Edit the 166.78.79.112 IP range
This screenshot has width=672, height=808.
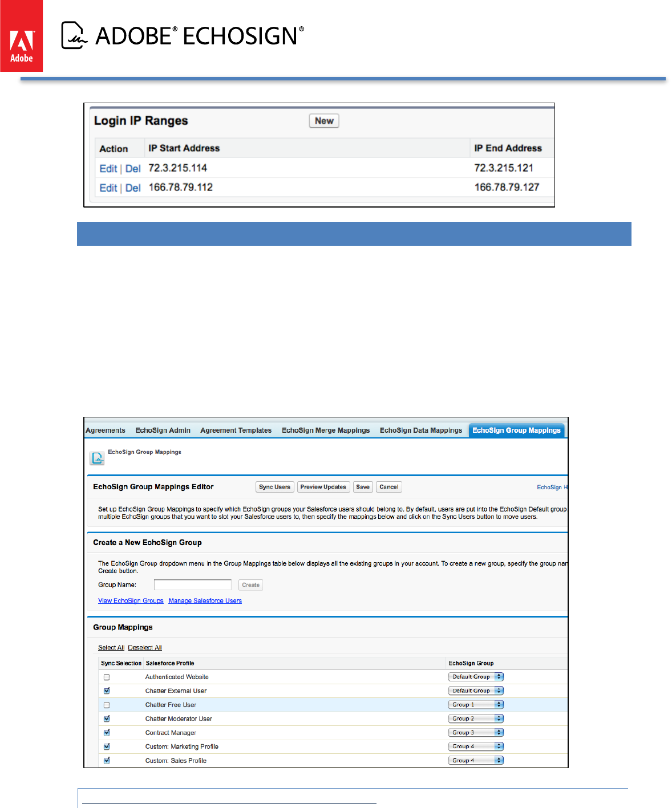108,188
